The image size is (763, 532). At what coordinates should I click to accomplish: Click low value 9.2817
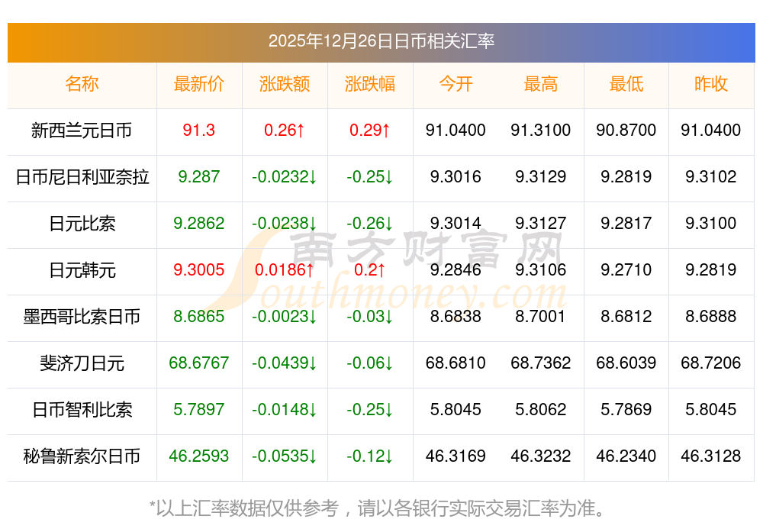pyautogui.click(x=626, y=224)
